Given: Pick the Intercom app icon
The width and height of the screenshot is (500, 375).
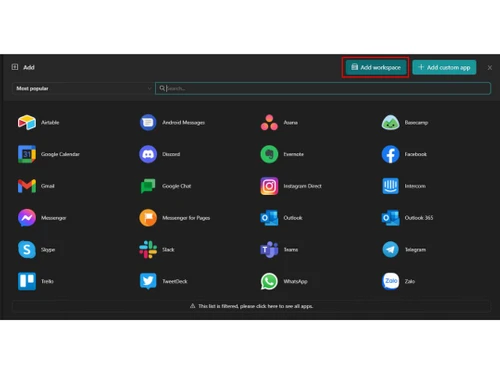Looking at the screenshot, I should (390, 186).
